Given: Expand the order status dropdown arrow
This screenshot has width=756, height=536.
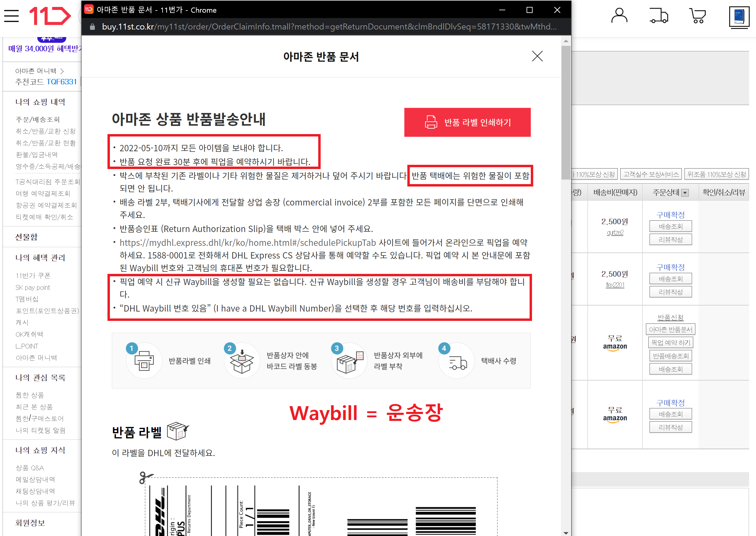Looking at the screenshot, I should [x=685, y=193].
